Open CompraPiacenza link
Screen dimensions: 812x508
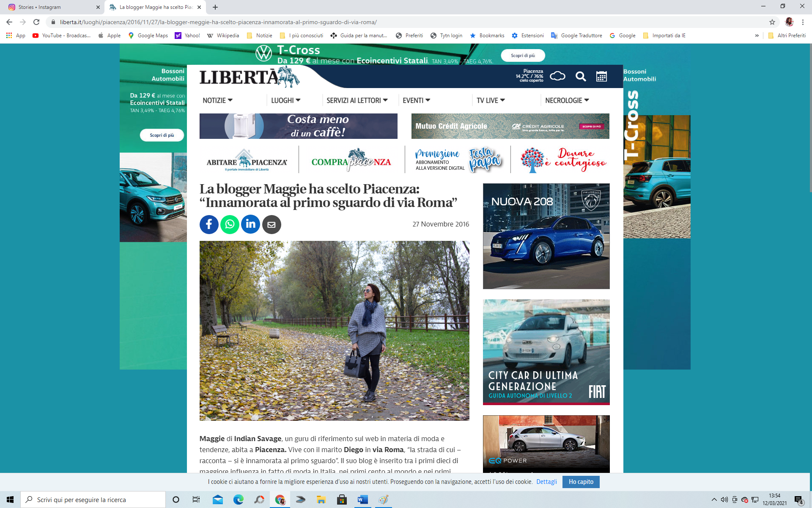pos(351,160)
